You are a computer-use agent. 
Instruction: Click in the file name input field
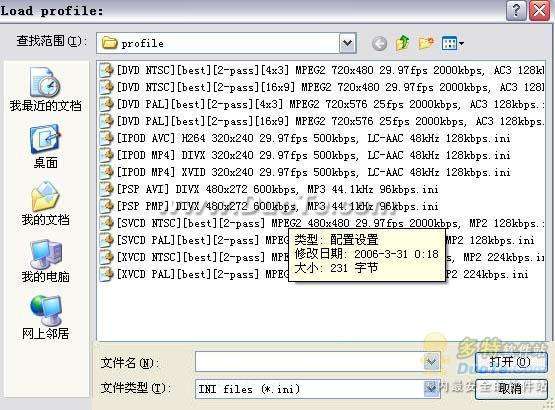(309, 361)
